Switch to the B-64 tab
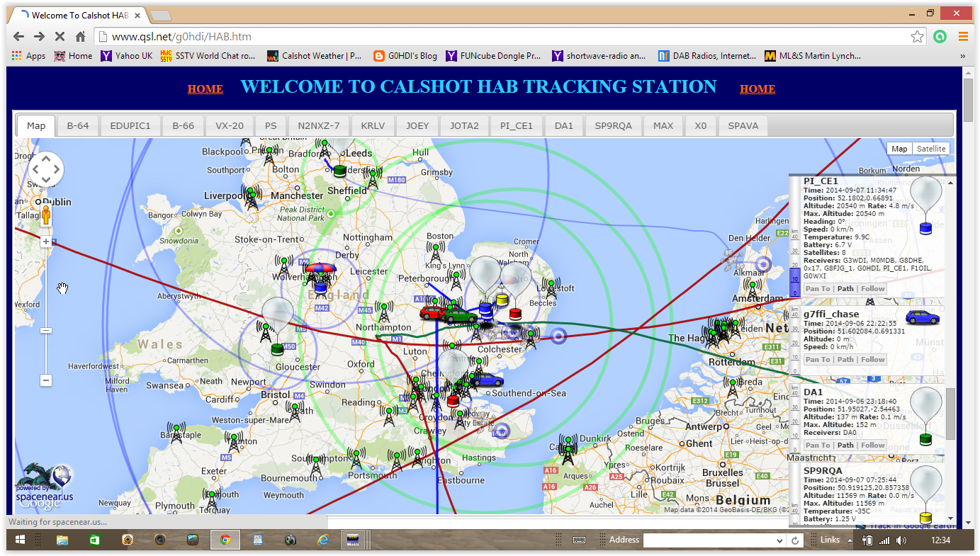 pos(78,126)
